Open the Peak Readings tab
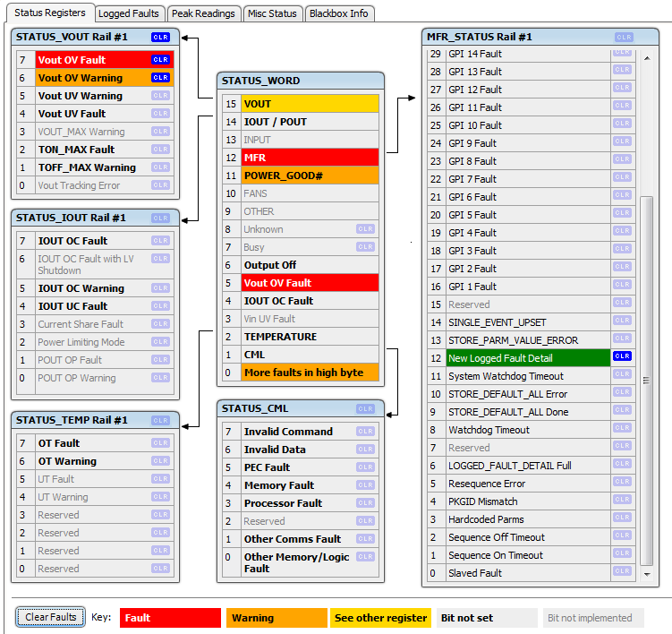Viewport: 672px width, 634px height. 203,13
